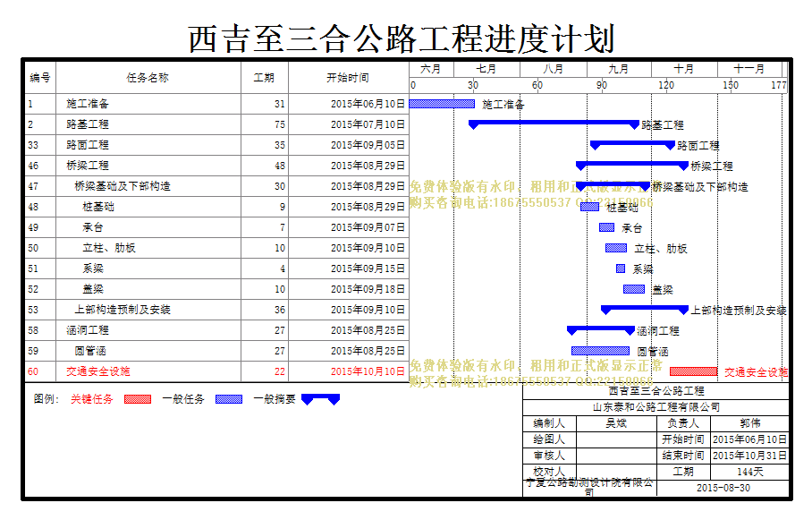Select duration 36 in 上部构造预制及安装 row
This screenshot has width=812, height=520.
pos(280,310)
